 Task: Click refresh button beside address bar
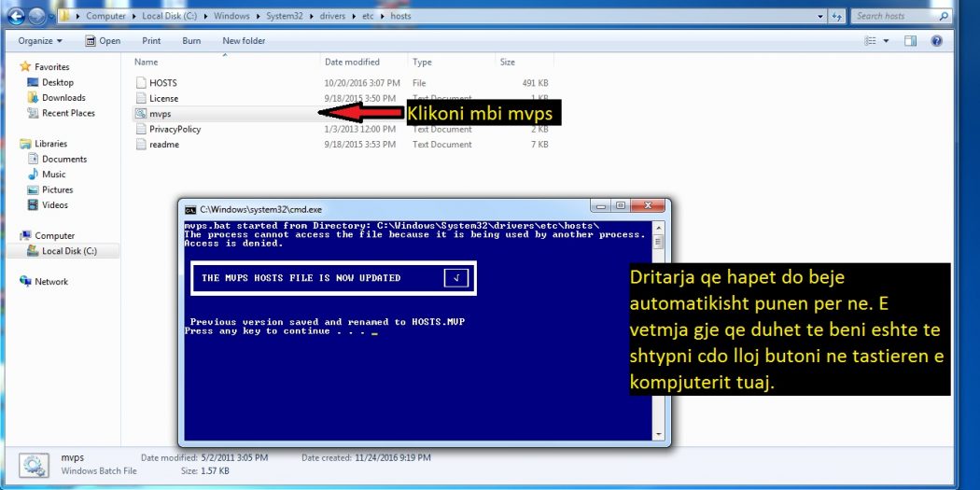point(837,17)
